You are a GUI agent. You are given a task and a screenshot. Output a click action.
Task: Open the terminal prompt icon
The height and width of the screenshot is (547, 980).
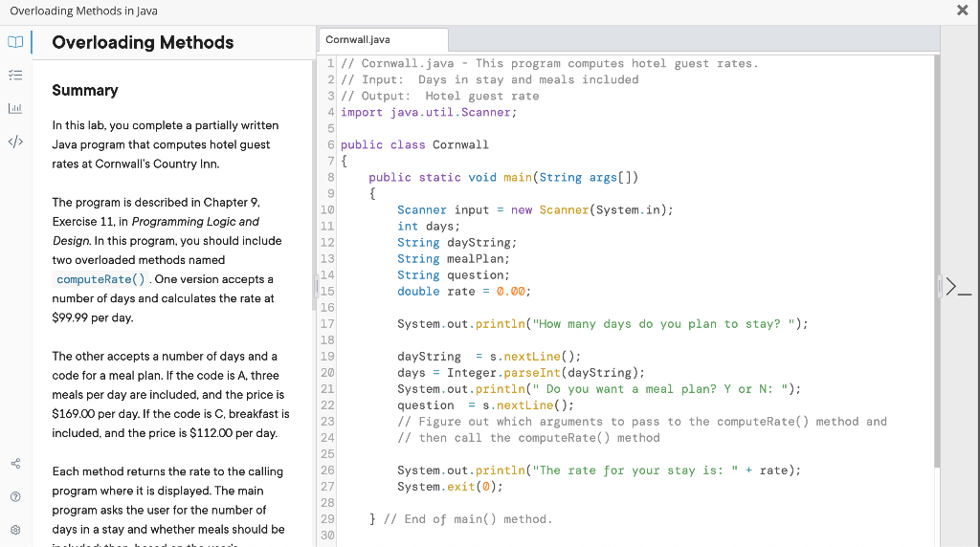(x=959, y=287)
